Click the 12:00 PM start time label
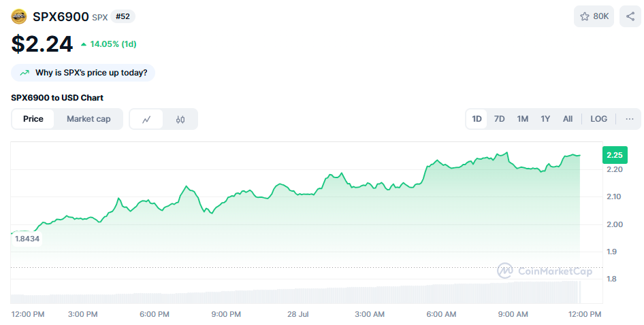 tap(27, 314)
